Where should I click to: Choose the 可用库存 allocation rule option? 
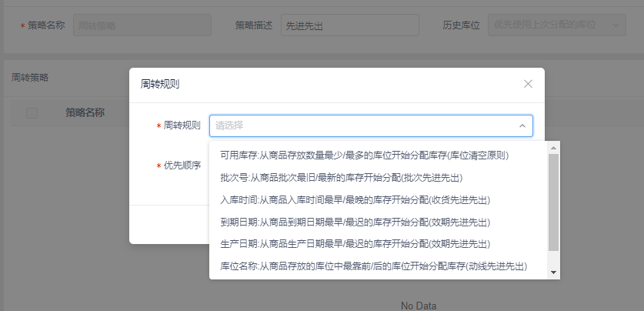pyautogui.click(x=379, y=155)
